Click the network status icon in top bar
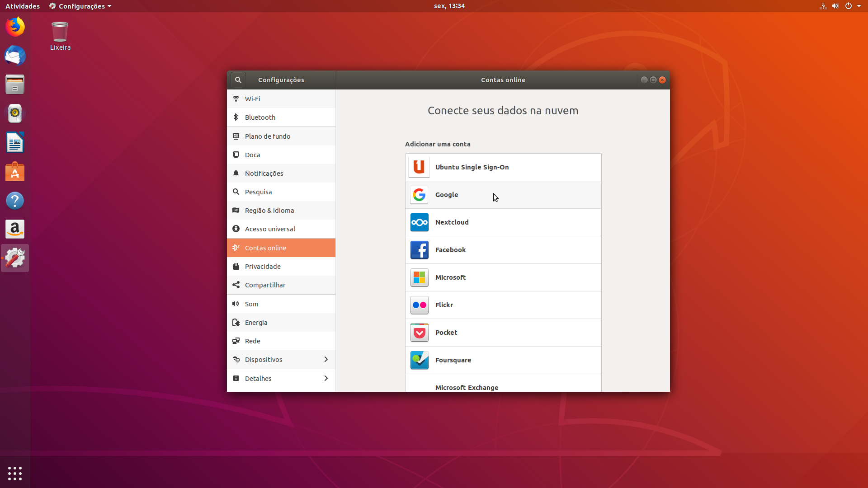This screenshot has width=868, height=488. (823, 6)
